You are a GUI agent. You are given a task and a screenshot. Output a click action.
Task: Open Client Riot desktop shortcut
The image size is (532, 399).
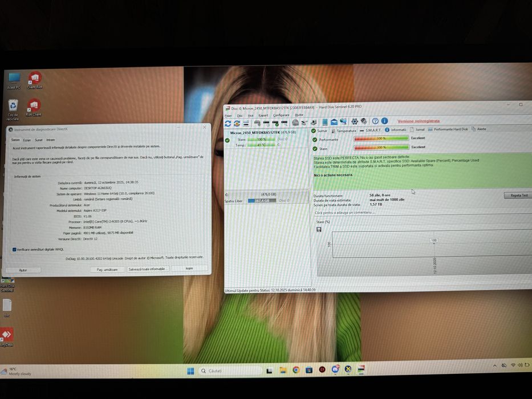(34, 81)
